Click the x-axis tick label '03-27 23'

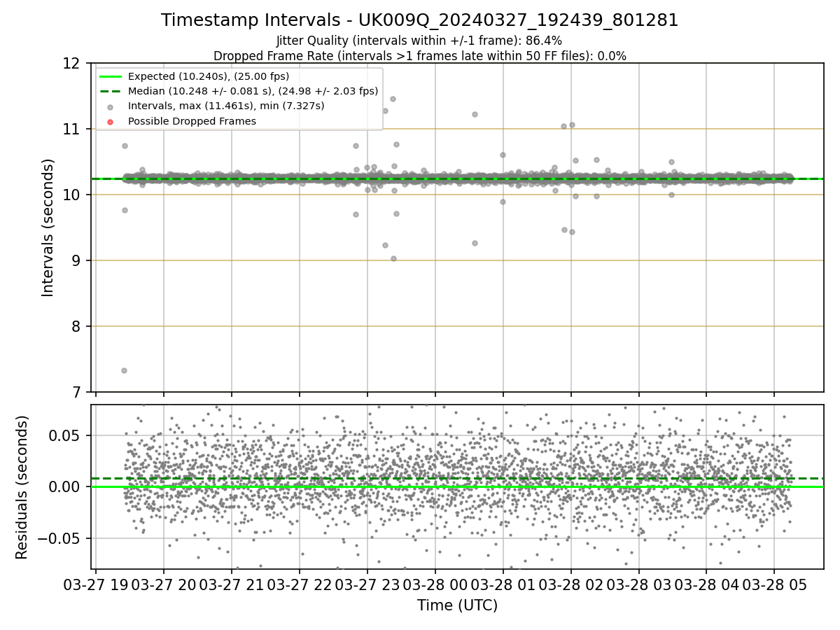click(x=367, y=584)
